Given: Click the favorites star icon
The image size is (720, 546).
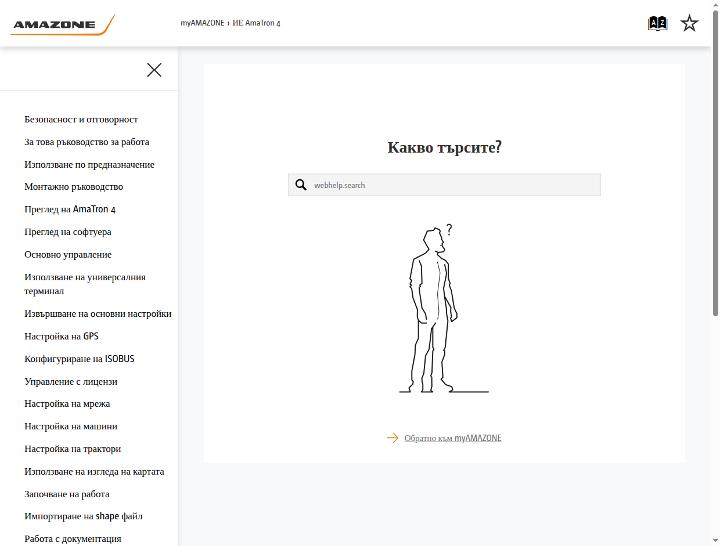Looking at the screenshot, I should tap(689, 23).
